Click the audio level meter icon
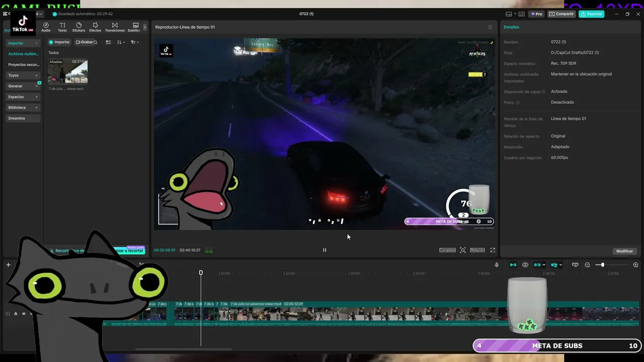 209,250
